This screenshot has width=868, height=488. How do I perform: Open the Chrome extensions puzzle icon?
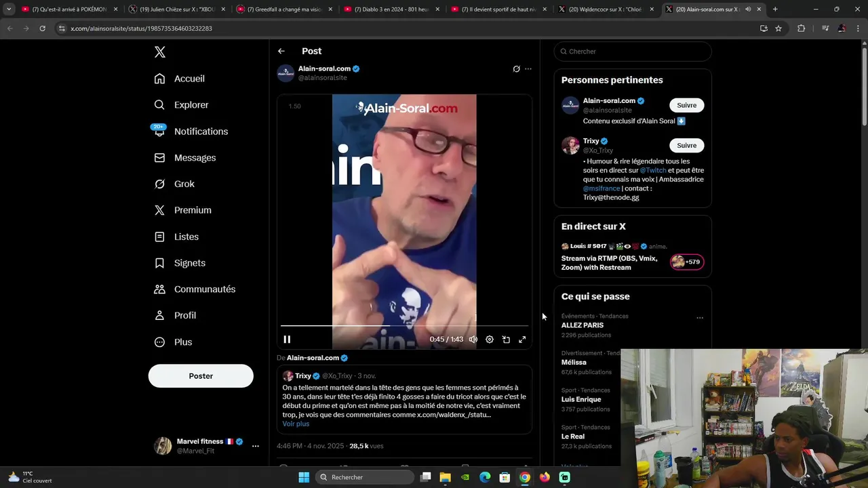point(801,28)
